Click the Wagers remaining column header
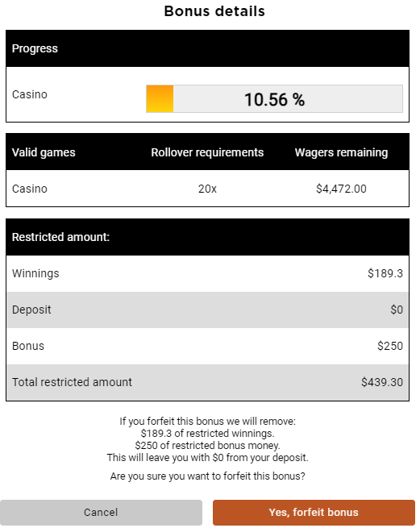This screenshot has width=420, height=528. [341, 152]
